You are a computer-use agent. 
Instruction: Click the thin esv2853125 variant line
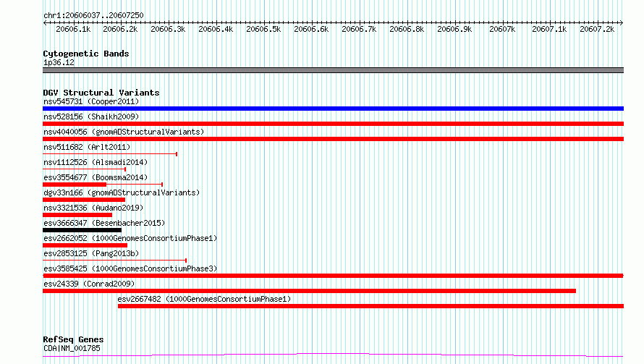(114, 261)
